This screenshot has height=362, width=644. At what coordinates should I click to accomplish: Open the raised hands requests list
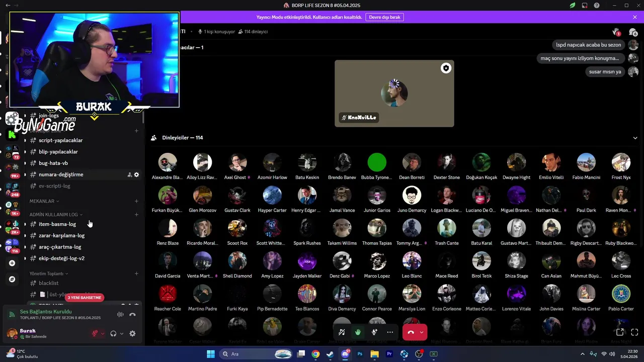coord(616,32)
